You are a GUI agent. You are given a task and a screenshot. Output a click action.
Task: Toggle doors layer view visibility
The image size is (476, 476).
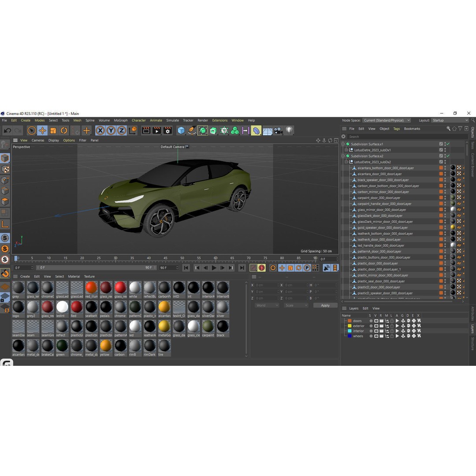pyautogui.click(x=376, y=321)
